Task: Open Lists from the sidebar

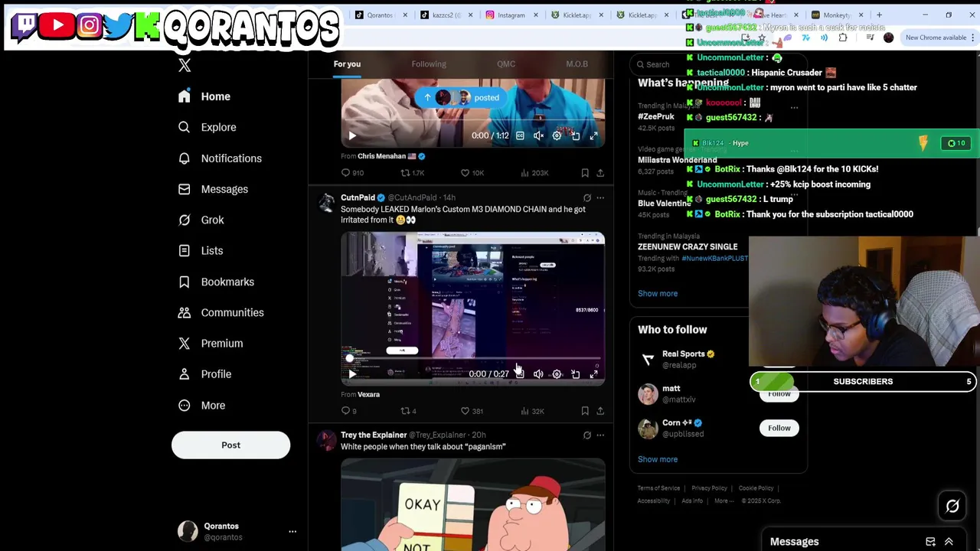Action: [200, 251]
